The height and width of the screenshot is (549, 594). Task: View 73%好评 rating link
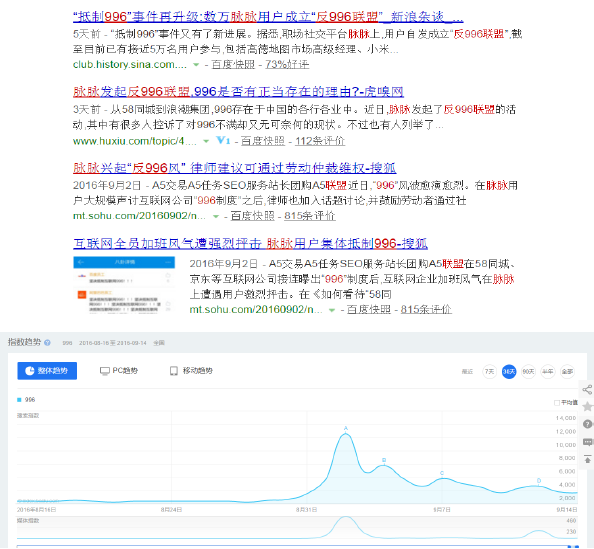coord(287,64)
